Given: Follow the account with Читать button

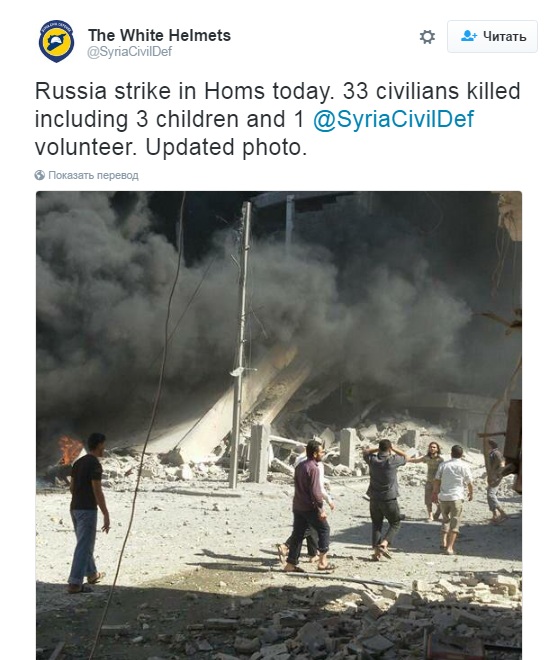Looking at the screenshot, I should click(x=492, y=37).
